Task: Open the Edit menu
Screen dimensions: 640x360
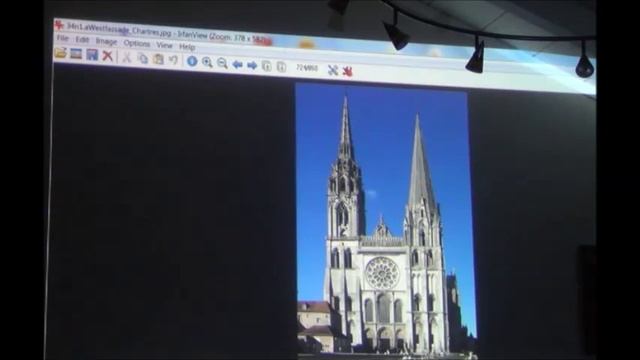Action: click(82, 40)
